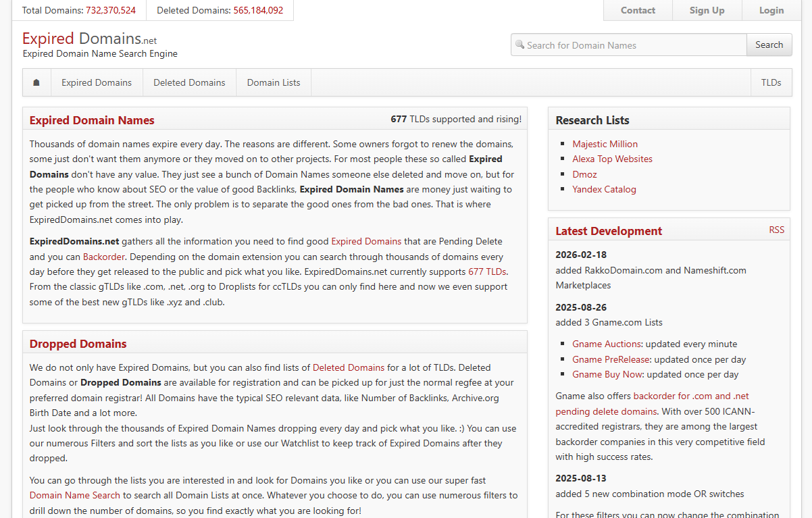This screenshot has height=518, width=812.
Task: Open the Domain Name Search link
Action: [x=75, y=495]
